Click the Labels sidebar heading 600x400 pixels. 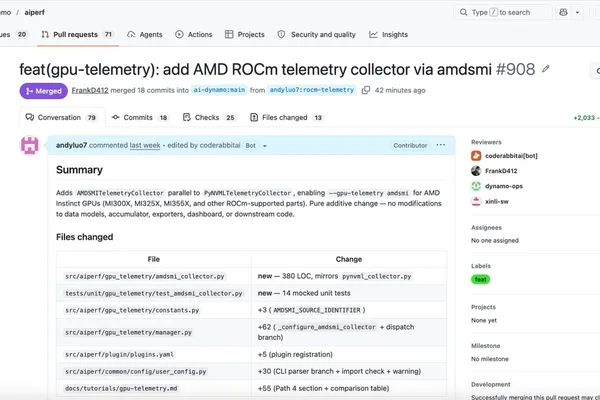click(481, 266)
